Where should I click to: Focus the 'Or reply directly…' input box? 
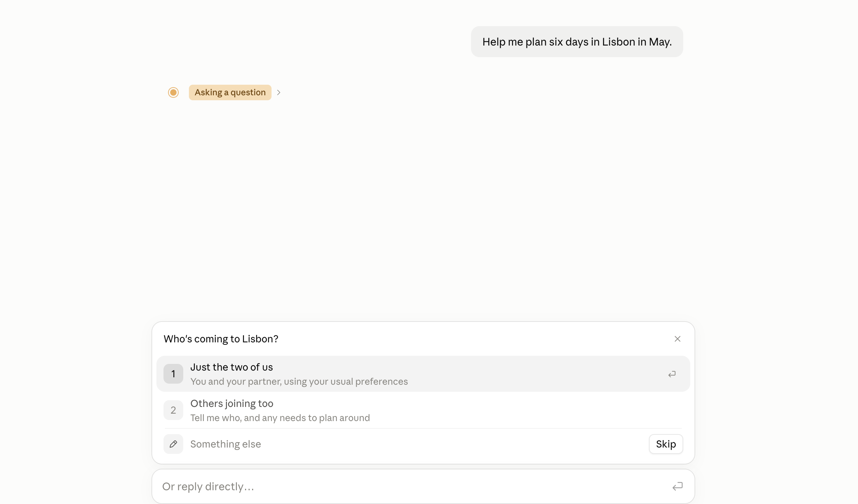pos(423,486)
